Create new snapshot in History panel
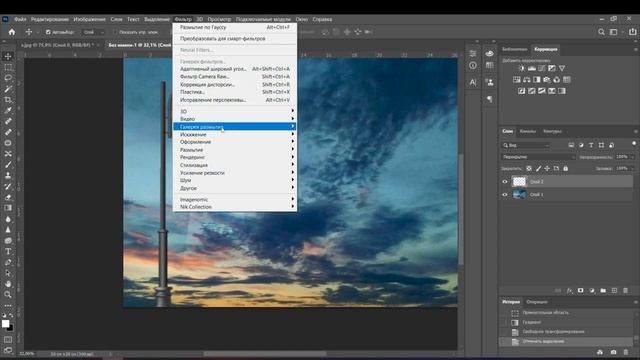Screen dimensions: 640x360 coord(613,352)
